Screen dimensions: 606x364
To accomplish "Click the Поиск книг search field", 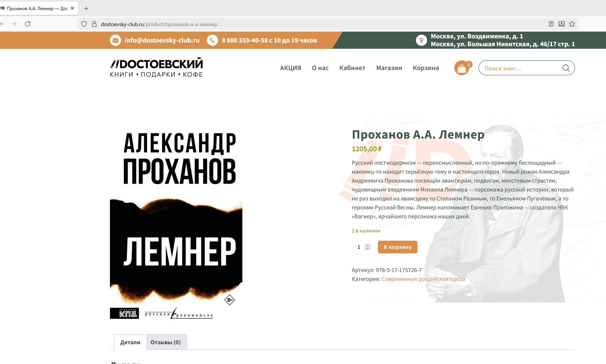I will [520, 68].
